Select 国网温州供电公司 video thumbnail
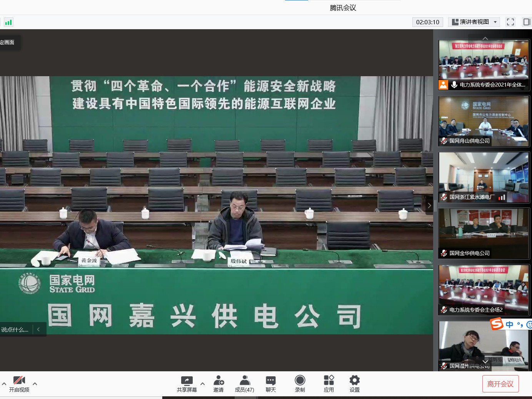The height and width of the screenshot is (399, 532). [484, 346]
